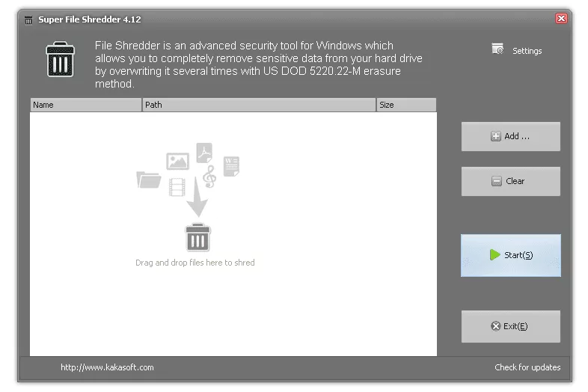Click the picture icon in drop area
Screen dimensions: 588x392
177,160
